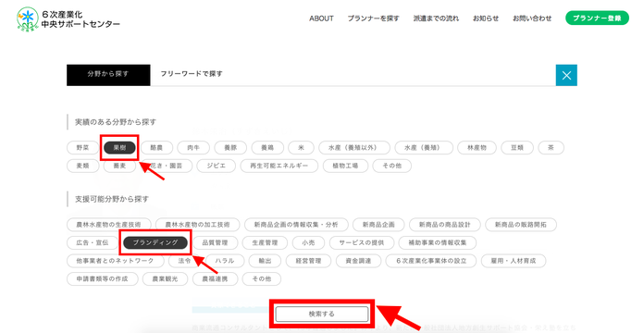Select the 生産管理 tag

pyautogui.click(x=265, y=242)
